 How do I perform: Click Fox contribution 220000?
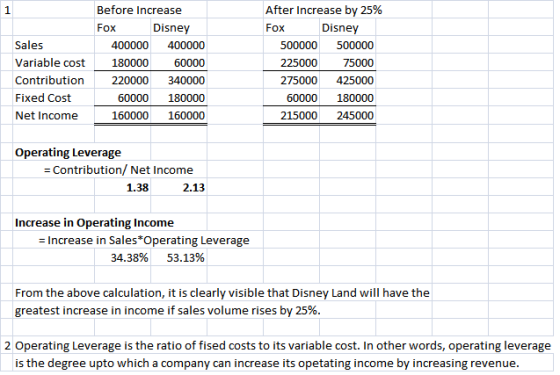coord(130,80)
